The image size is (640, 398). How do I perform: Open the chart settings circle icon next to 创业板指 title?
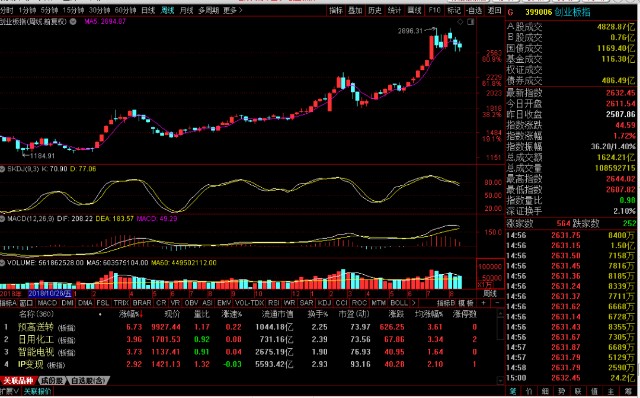pyautogui.click(x=73, y=21)
